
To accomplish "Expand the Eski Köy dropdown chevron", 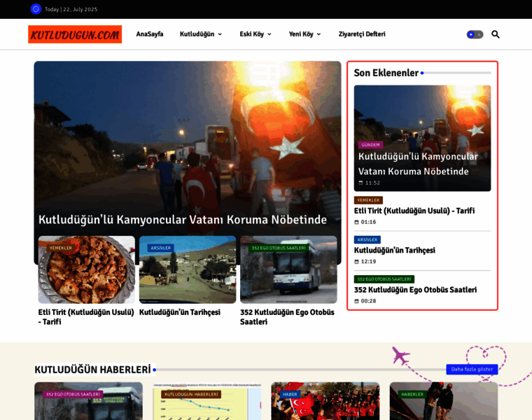I will point(269,34).
